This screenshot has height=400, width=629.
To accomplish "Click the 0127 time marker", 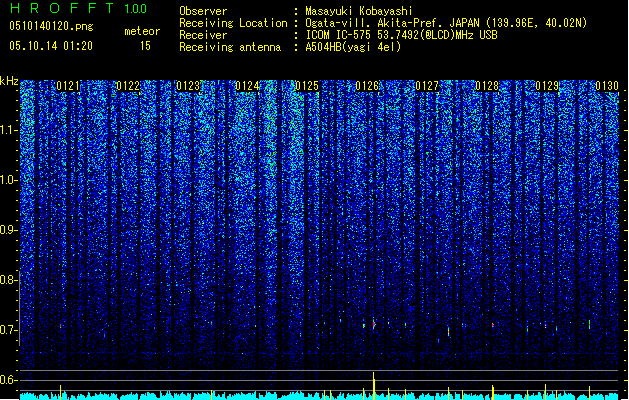I will tap(427, 86).
